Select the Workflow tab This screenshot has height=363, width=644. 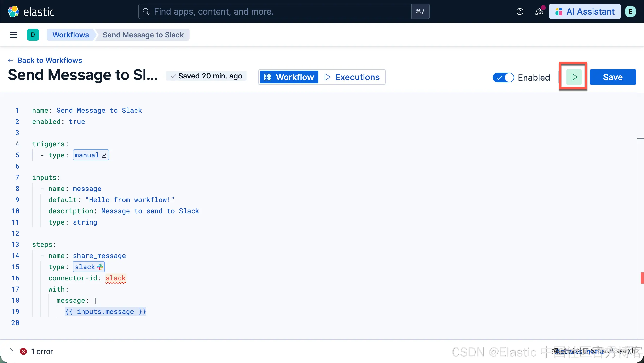(x=289, y=77)
